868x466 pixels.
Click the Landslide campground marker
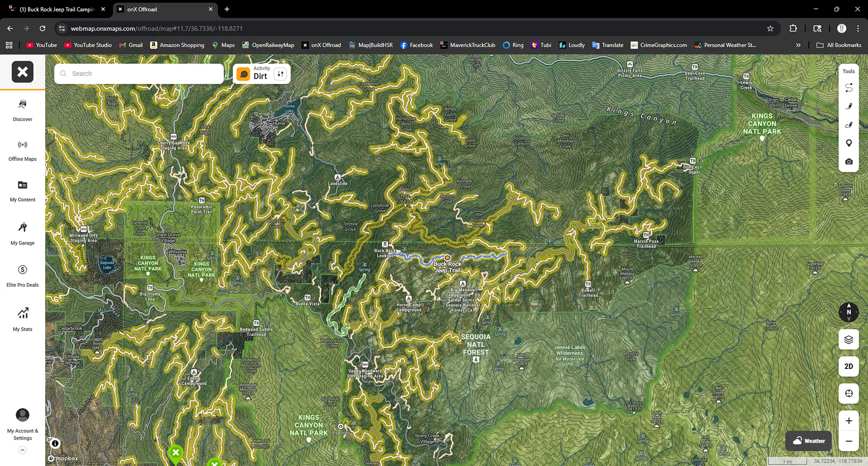[x=338, y=178]
